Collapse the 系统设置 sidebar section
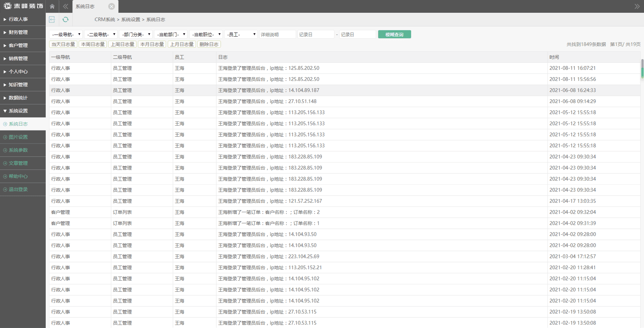This screenshot has height=328, width=644. pyautogui.click(x=18, y=111)
